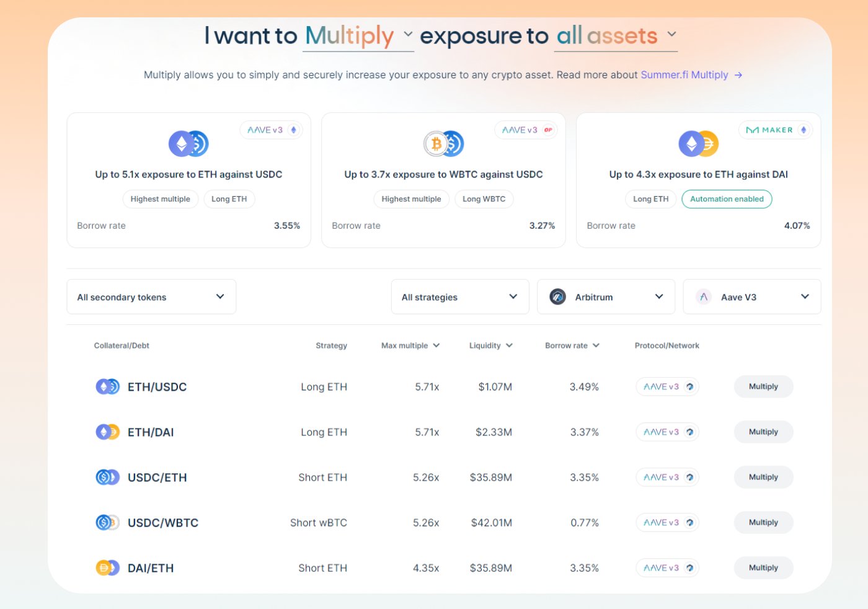Sort table by Liquidity column
Image resolution: width=868 pixels, height=609 pixels.
pos(491,345)
